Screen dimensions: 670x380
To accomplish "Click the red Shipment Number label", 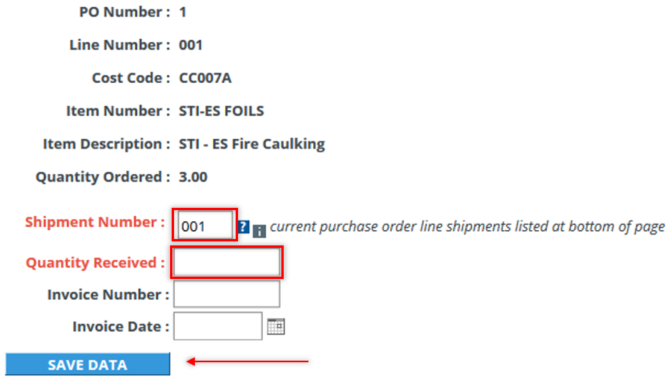I will (x=95, y=222).
